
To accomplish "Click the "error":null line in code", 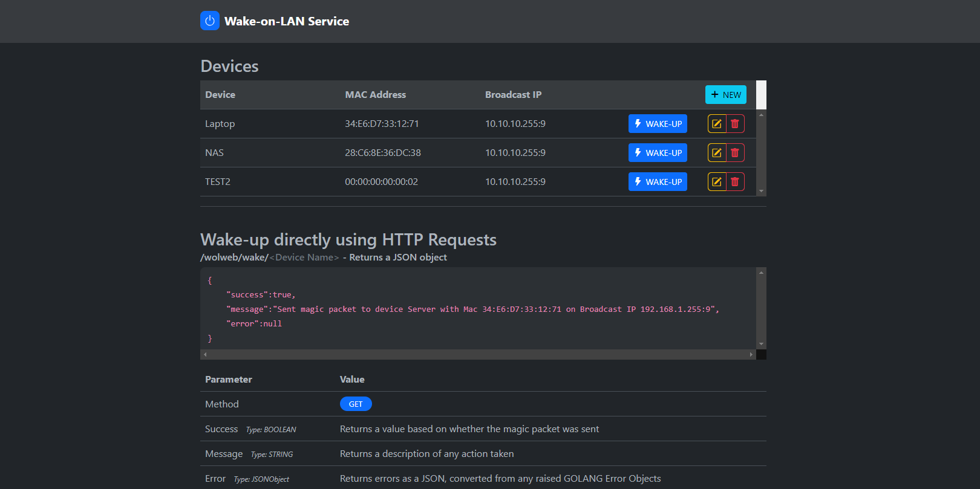I will 254,324.
